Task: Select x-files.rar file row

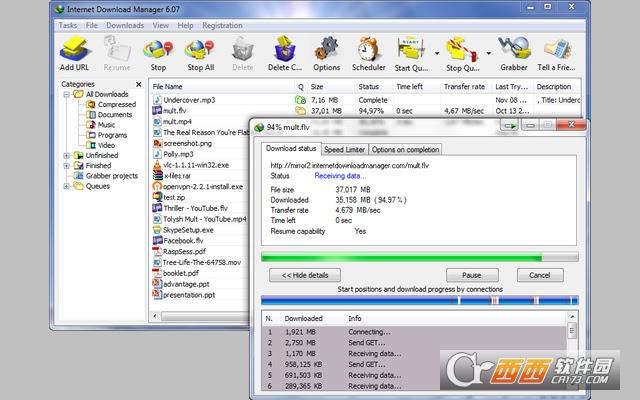Action: pos(177,176)
